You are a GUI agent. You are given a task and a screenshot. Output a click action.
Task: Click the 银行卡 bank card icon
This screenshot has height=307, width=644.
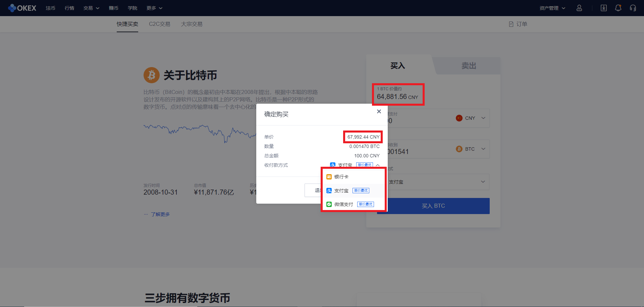tap(329, 177)
